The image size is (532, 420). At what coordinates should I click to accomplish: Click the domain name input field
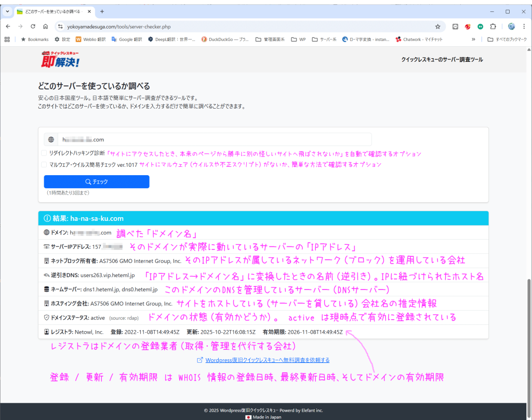(x=214, y=139)
